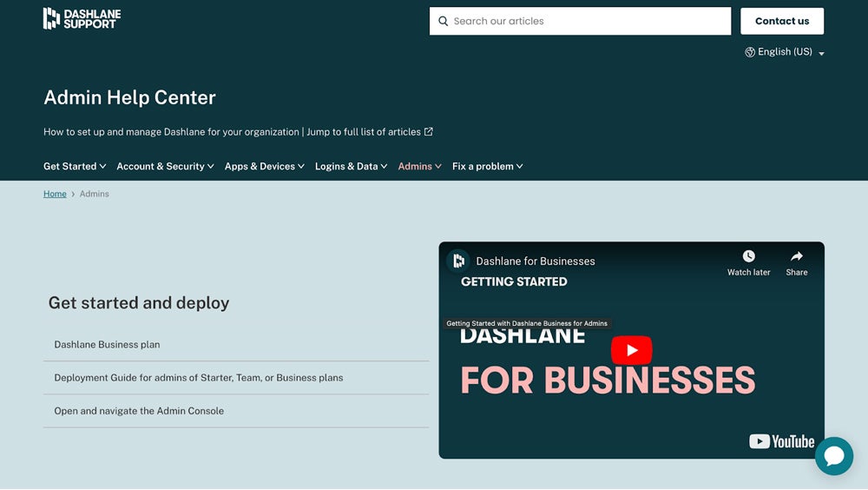Open the English (US) language dropdown
Viewport: 868px width, 490px height.
[784, 52]
